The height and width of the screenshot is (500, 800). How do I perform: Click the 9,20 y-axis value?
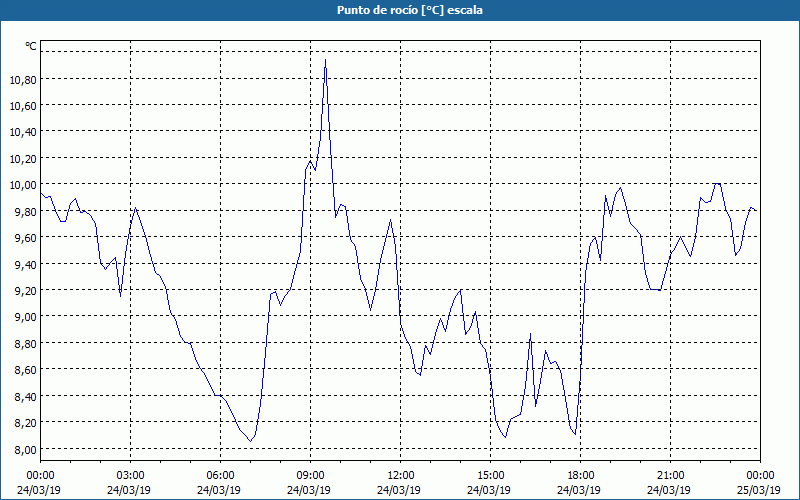[26, 291]
